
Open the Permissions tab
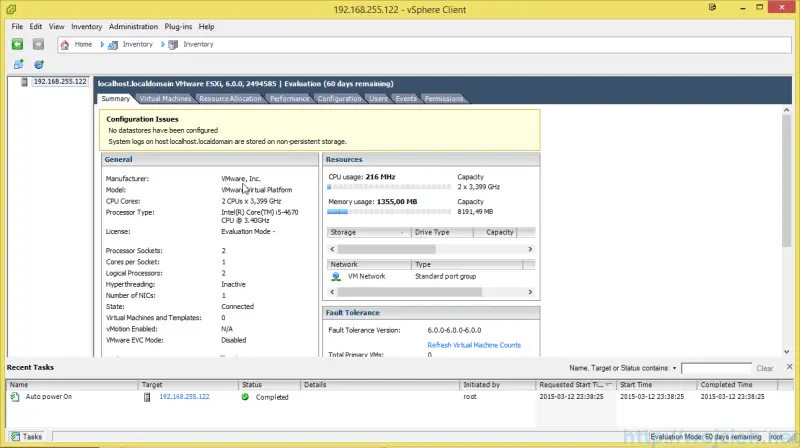[444, 98]
